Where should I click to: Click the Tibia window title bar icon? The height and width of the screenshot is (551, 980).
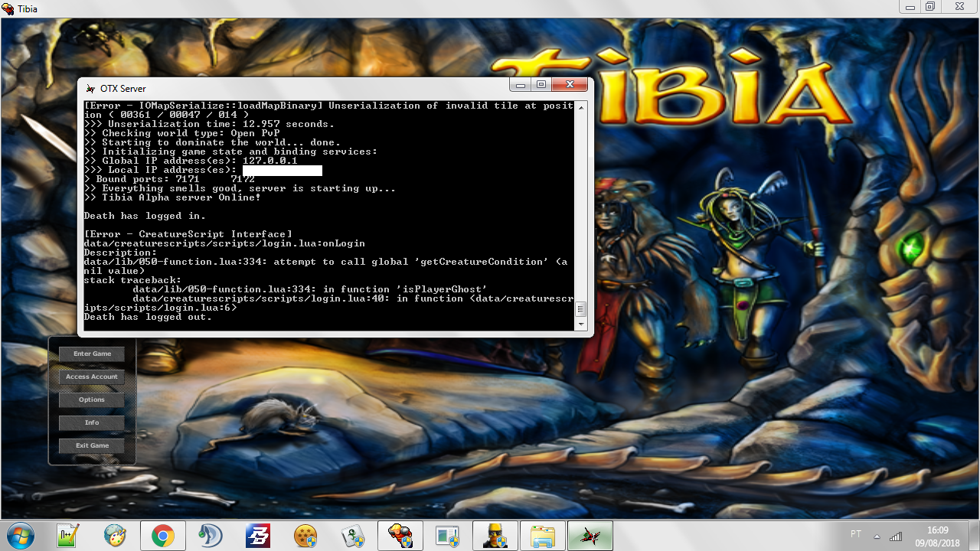point(8,8)
